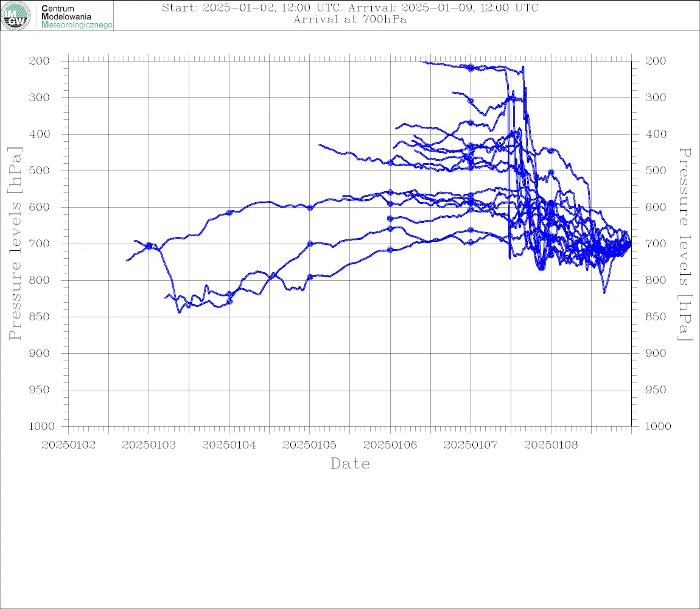Click the 'Date' axis title
The width and height of the screenshot is (700, 609).
(351, 464)
